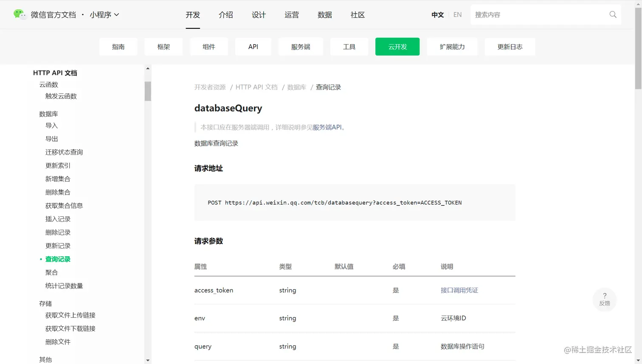Click the access_token table cell
The width and height of the screenshot is (642, 364).
pos(214,290)
